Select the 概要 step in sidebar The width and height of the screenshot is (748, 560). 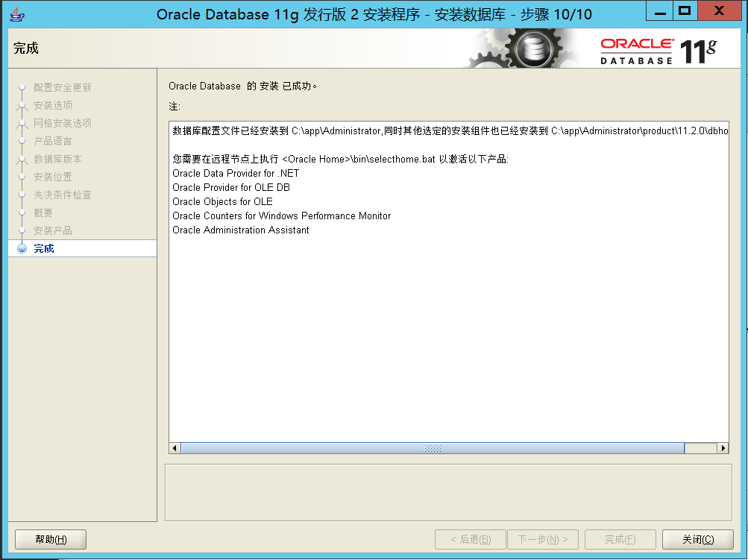[x=43, y=213]
